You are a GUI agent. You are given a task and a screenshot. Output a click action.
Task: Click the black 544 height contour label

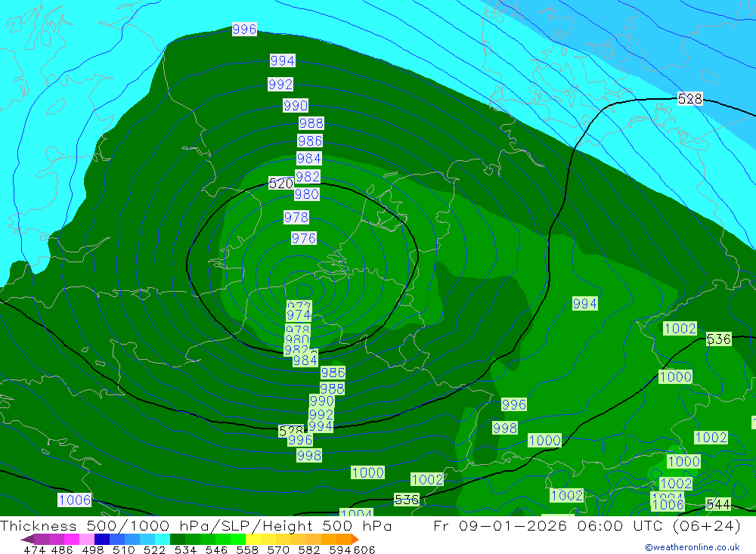point(718,504)
